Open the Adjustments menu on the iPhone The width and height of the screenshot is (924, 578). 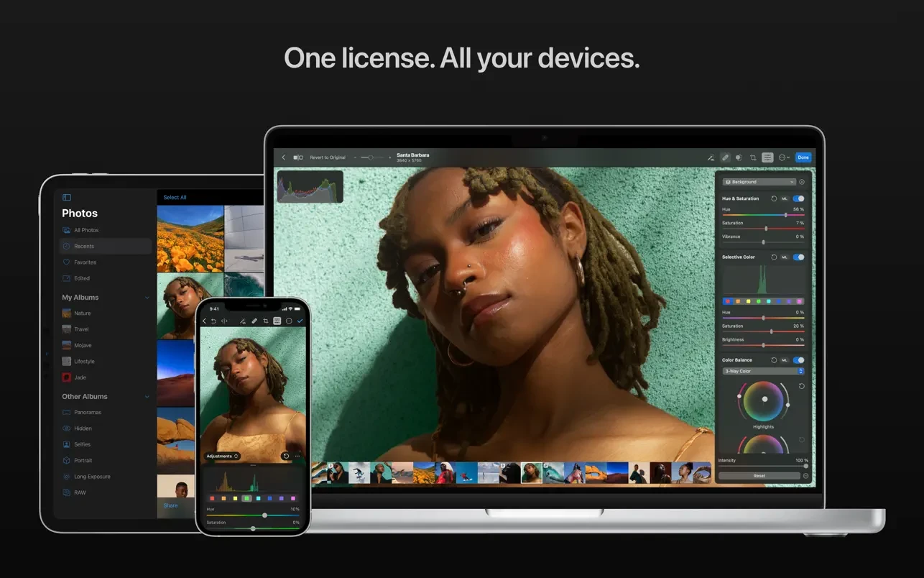click(223, 456)
